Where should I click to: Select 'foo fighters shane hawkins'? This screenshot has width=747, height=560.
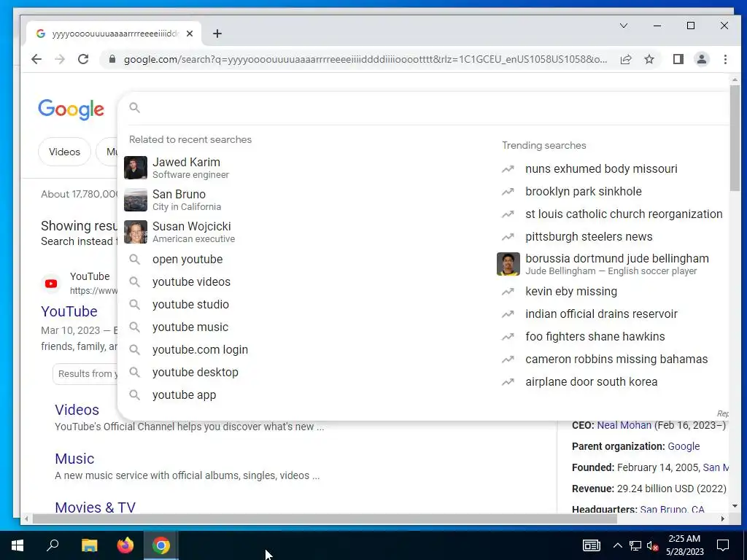pos(612,337)
